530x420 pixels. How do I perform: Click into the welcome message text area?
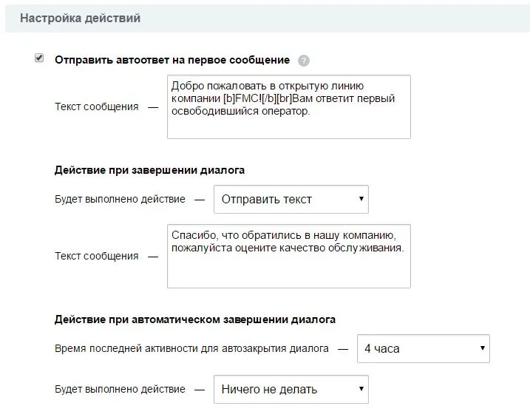tap(288, 124)
